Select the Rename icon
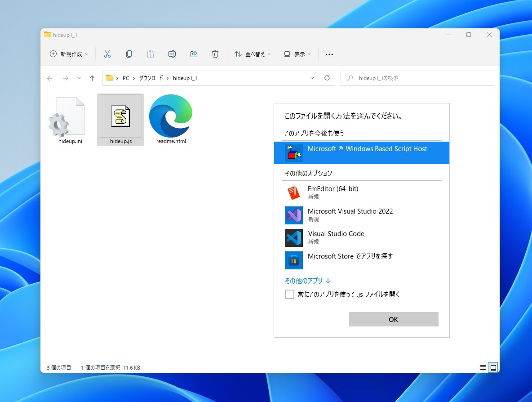The width and height of the screenshot is (532, 402). point(172,54)
